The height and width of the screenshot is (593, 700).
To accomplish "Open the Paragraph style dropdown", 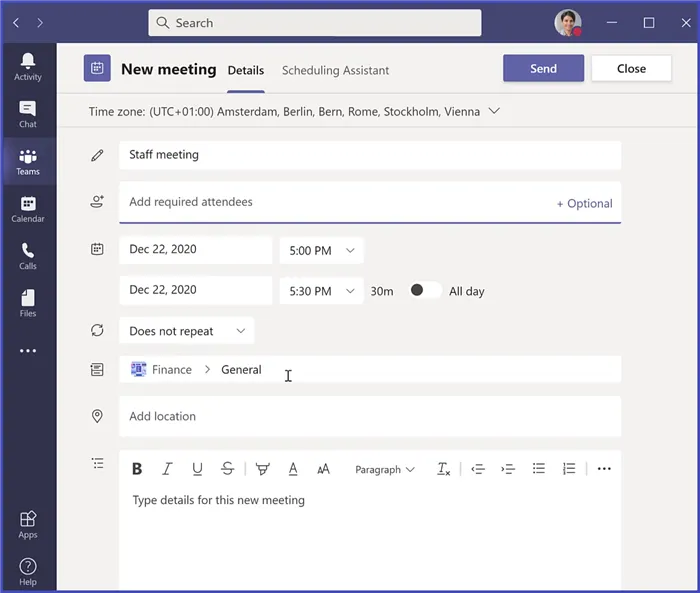I will tap(385, 469).
